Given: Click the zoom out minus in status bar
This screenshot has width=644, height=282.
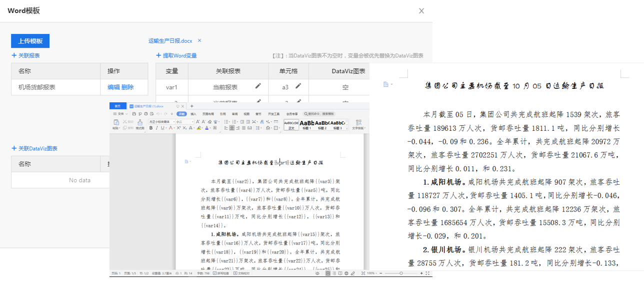Looking at the screenshot, I should pyautogui.click(x=381, y=274).
